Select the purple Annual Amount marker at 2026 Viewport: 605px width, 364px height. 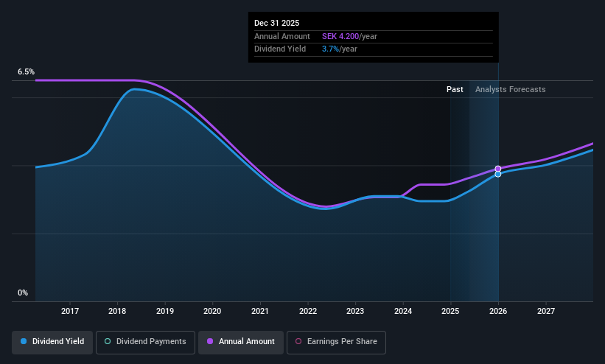(498, 169)
